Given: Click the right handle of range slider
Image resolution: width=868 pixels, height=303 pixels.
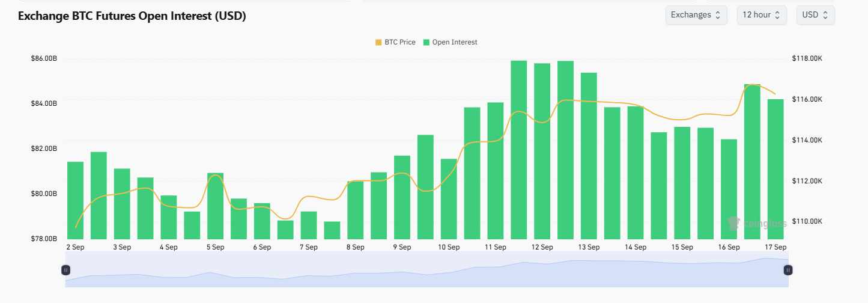Looking at the screenshot, I should pyautogui.click(x=788, y=270).
